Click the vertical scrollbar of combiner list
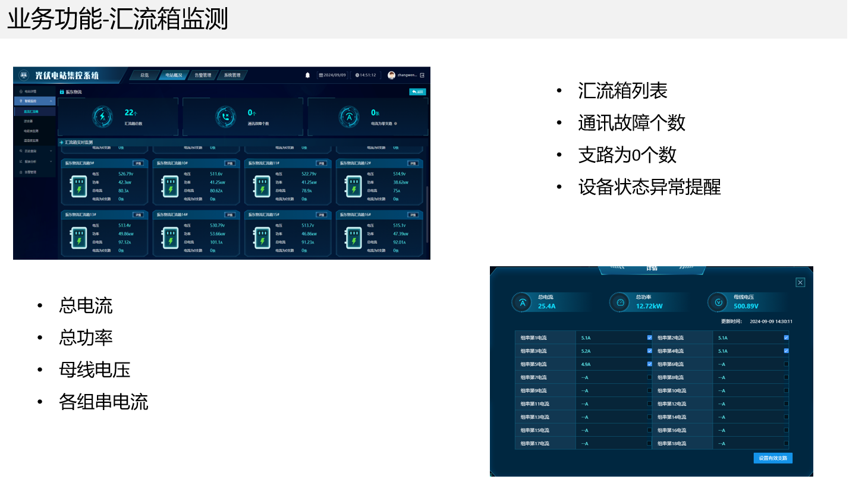This screenshot has height=479, width=868. tap(427, 214)
